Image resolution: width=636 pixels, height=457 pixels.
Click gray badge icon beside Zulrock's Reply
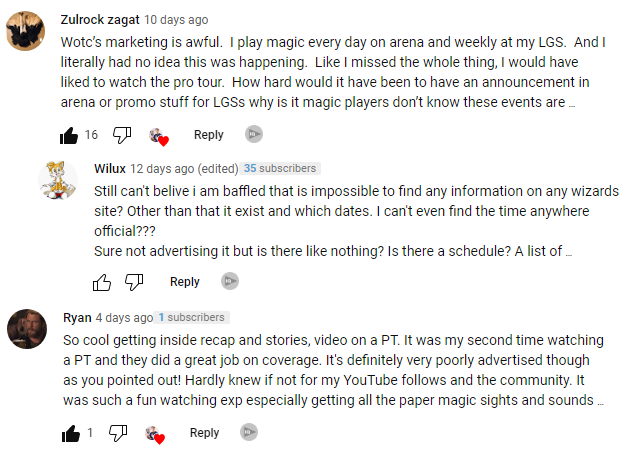[x=254, y=135]
